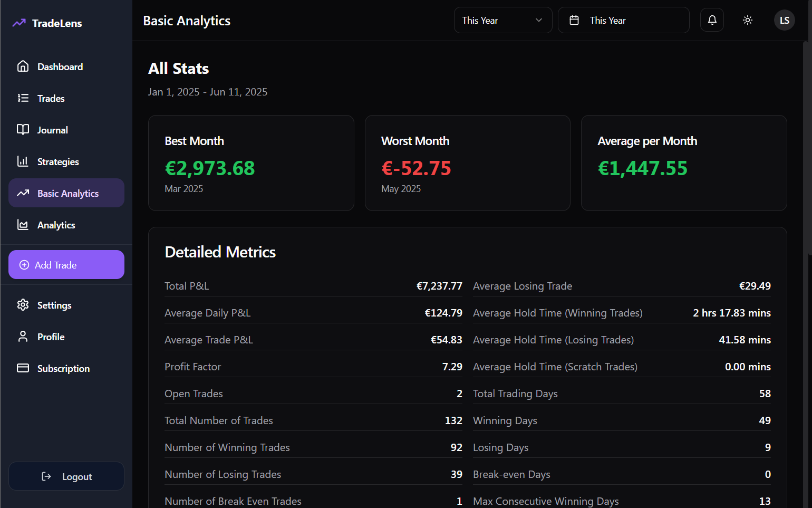This screenshot has width=812, height=508.
Task: Click the Break-even Days label
Action: (511, 475)
